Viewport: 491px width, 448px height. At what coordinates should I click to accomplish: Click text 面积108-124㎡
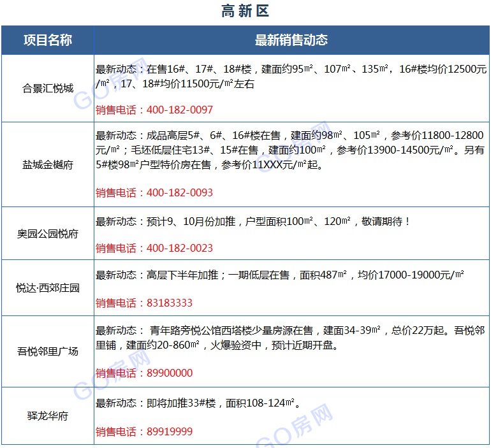coord(260,403)
